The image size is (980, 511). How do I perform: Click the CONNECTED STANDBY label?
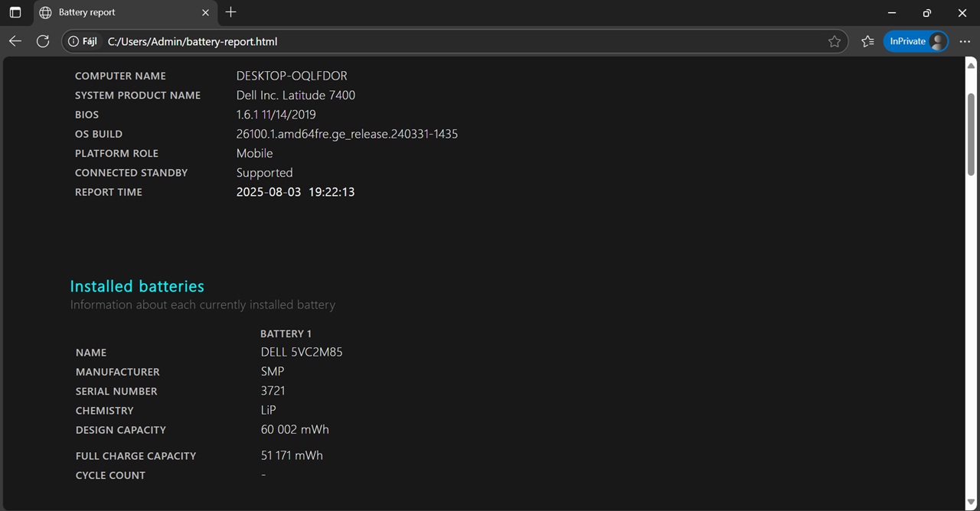(131, 173)
